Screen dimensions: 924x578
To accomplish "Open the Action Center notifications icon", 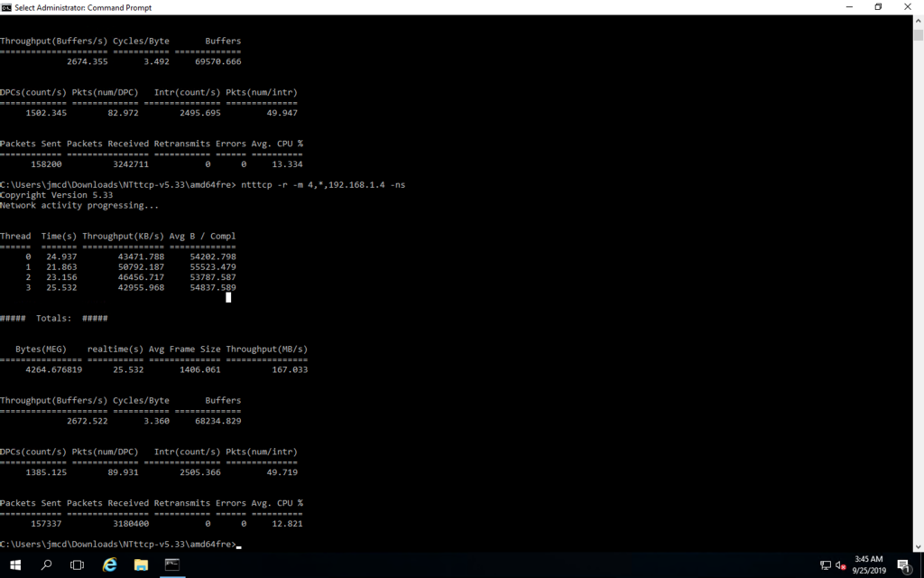I will 903,565.
